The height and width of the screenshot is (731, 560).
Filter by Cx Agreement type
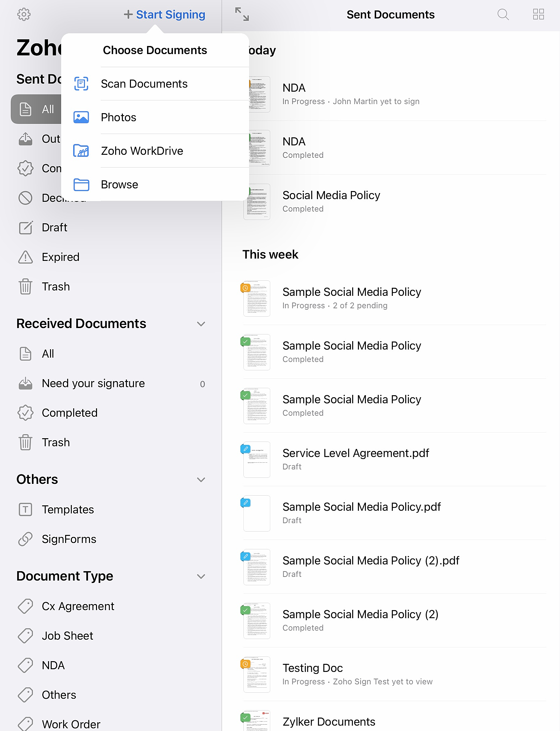coord(111,606)
